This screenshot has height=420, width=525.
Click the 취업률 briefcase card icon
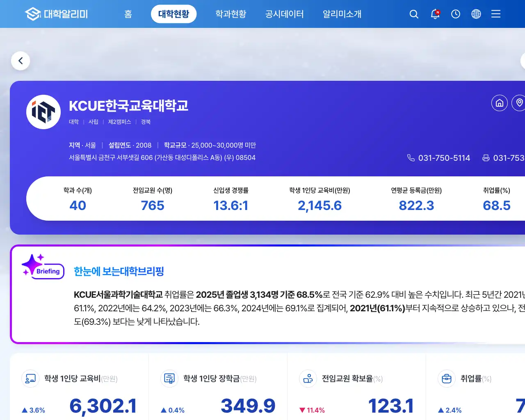coord(447,379)
